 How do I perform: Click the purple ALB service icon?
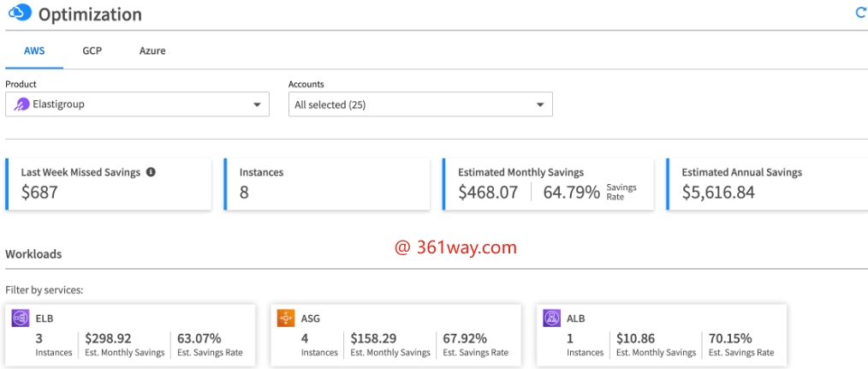(x=552, y=318)
